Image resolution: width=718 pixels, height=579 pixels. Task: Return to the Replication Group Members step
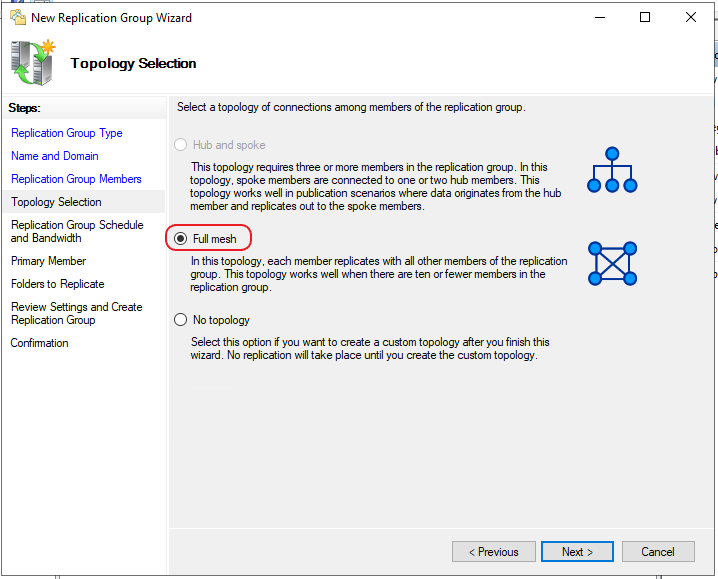click(x=76, y=179)
